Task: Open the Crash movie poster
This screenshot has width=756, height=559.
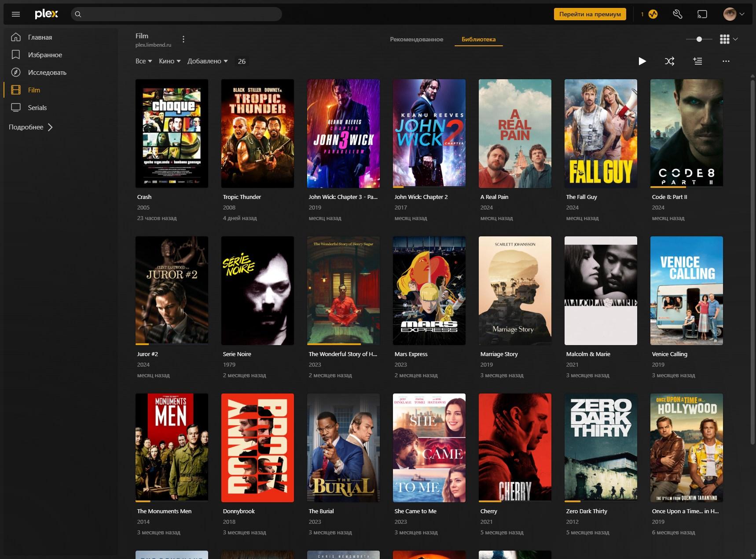Action: [172, 133]
